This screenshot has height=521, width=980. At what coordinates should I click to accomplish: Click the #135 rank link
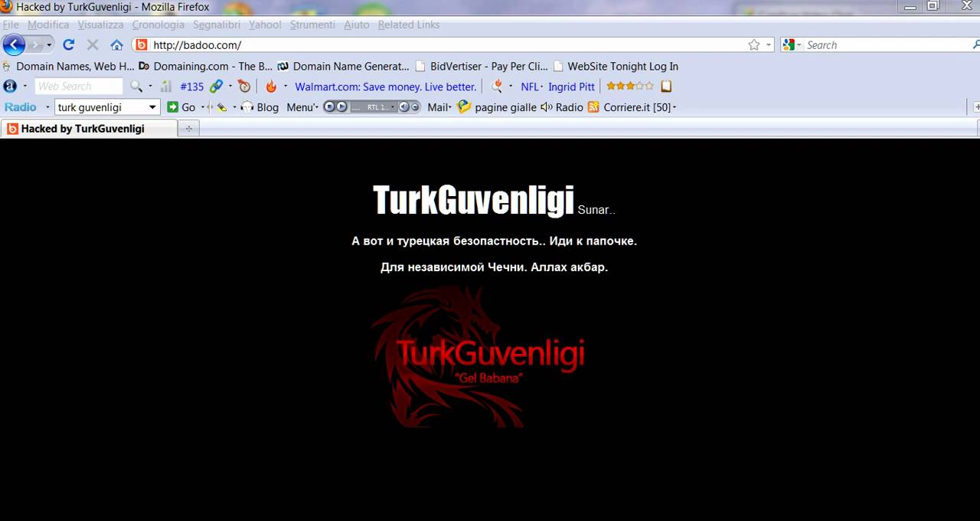click(192, 87)
